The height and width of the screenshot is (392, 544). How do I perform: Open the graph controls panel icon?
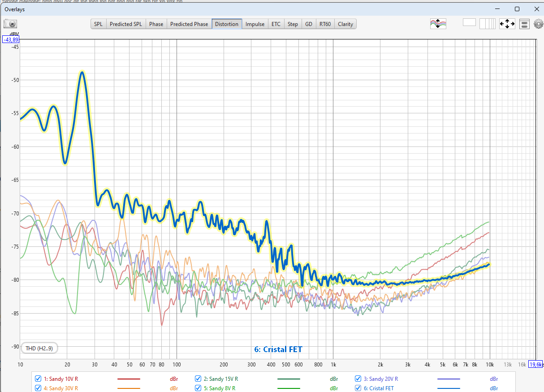(524, 24)
